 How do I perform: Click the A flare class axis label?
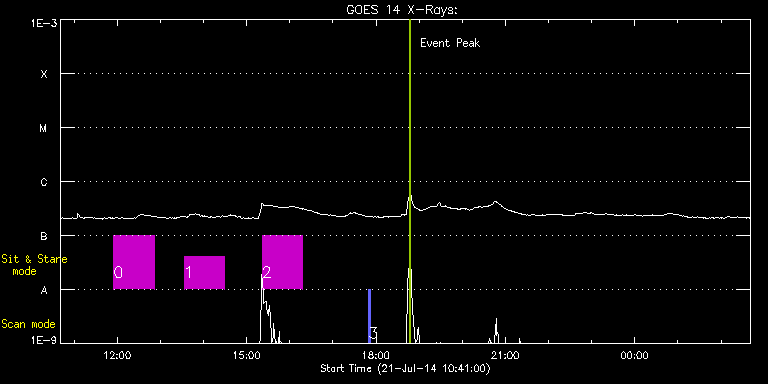(x=44, y=290)
